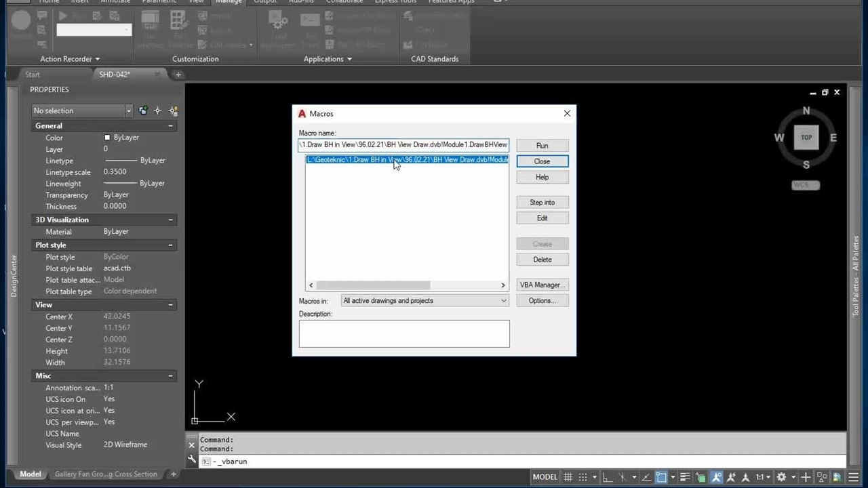Click the Select Objects crosshair icon

[157, 110]
